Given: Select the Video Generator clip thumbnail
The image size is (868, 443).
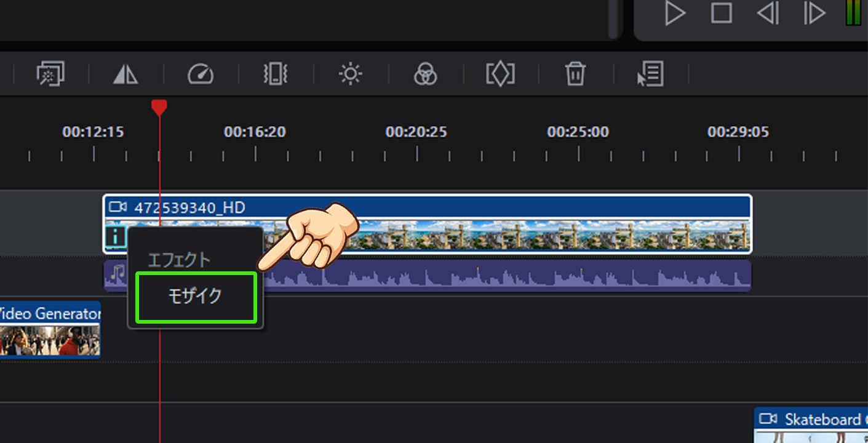Looking at the screenshot, I should point(49,340).
